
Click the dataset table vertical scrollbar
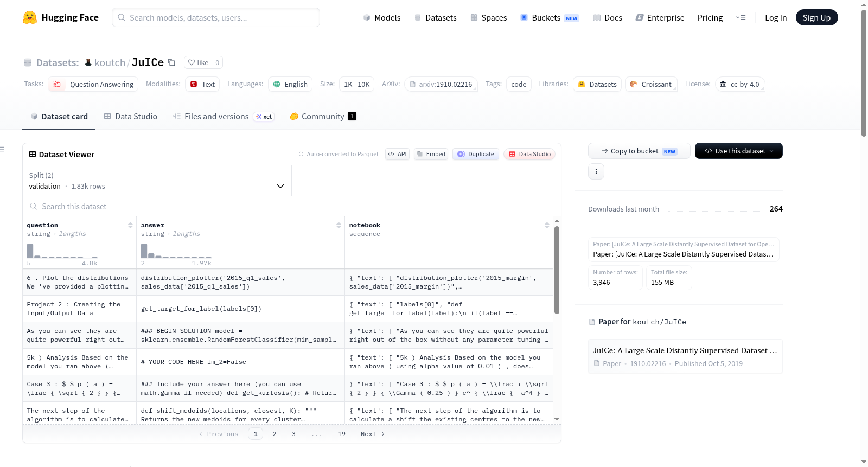tap(557, 270)
